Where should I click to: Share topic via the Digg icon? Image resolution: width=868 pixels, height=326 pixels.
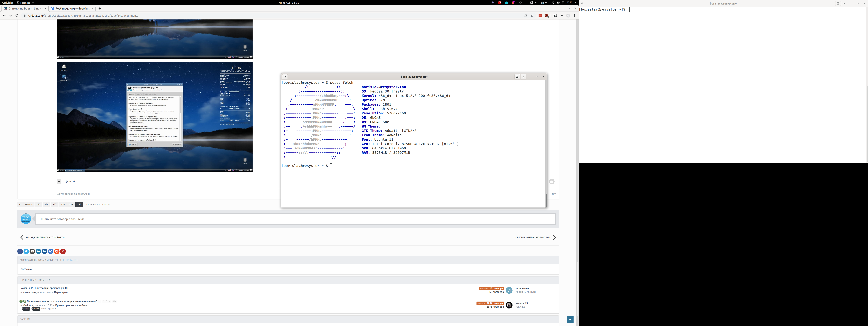tap(44, 251)
